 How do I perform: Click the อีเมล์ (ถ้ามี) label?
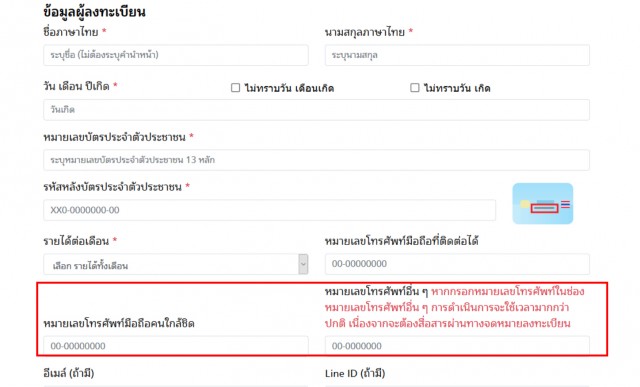[69, 373]
